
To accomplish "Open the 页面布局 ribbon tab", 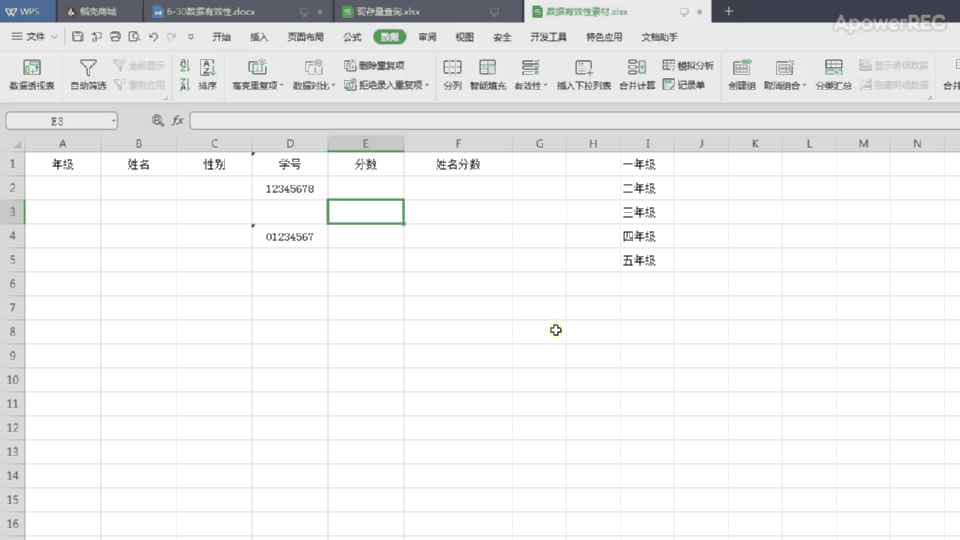I will (x=305, y=37).
